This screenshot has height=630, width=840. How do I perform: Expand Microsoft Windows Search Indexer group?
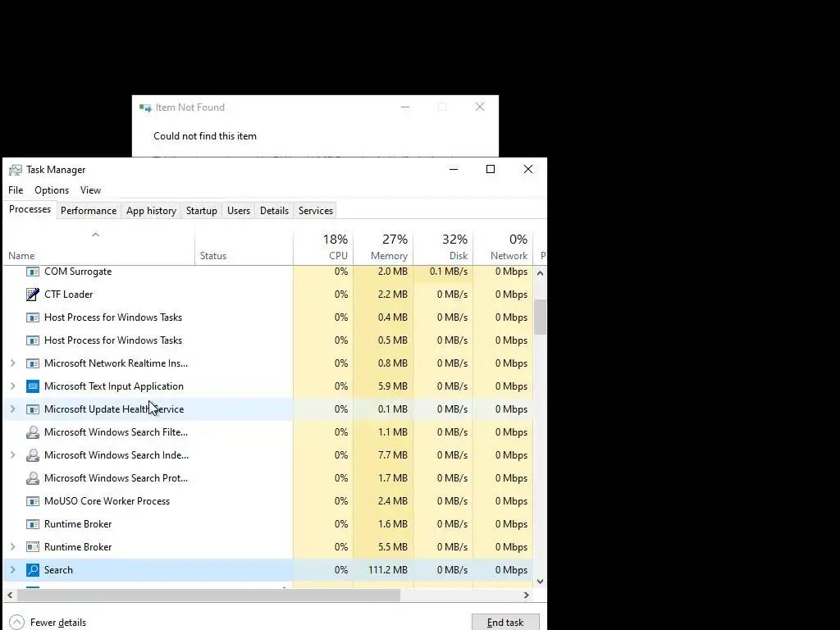pos(13,454)
